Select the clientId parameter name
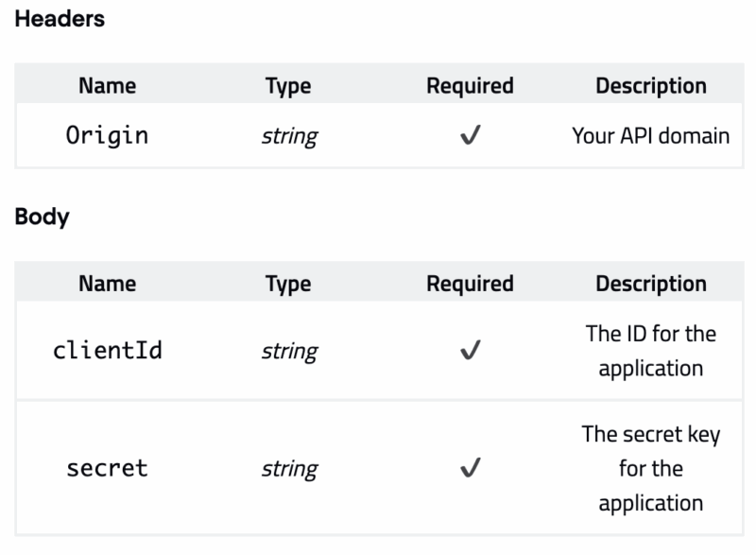This screenshot has width=756, height=555. [107, 351]
